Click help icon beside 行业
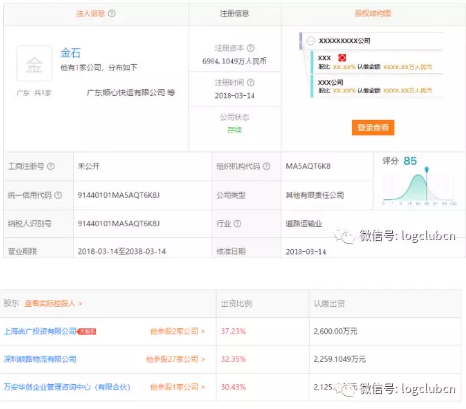 click(x=237, y=223)
